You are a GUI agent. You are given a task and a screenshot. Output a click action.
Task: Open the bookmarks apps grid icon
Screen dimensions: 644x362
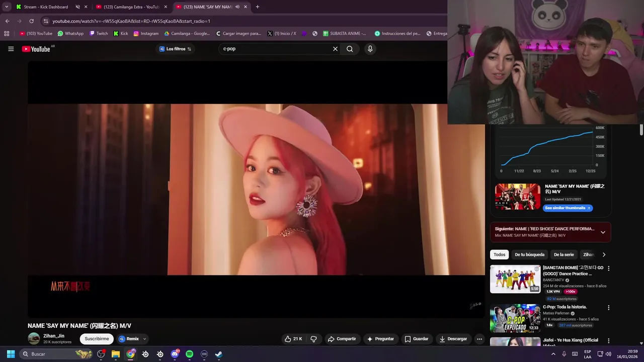point(7,34)
